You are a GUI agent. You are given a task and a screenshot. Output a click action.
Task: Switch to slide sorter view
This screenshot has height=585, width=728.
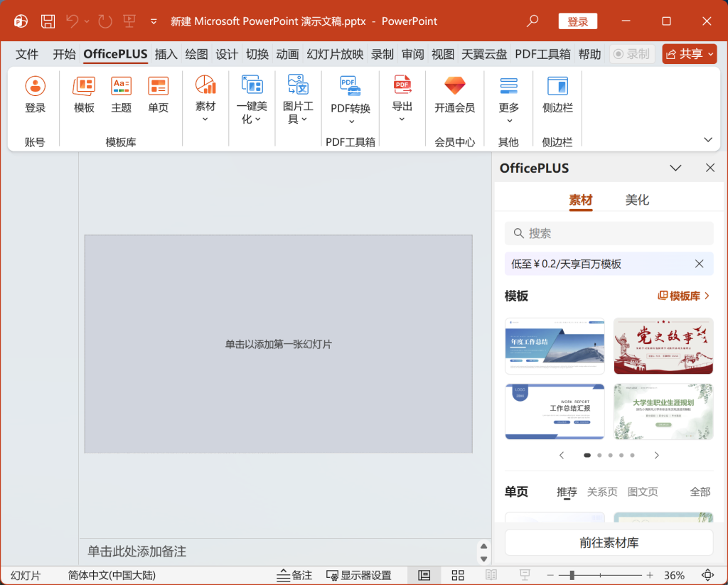[458, 575]
